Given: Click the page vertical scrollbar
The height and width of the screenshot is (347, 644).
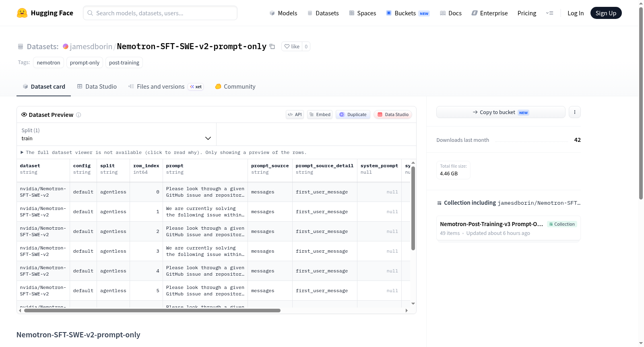Looking at the screenshot, I should point(641,103).
